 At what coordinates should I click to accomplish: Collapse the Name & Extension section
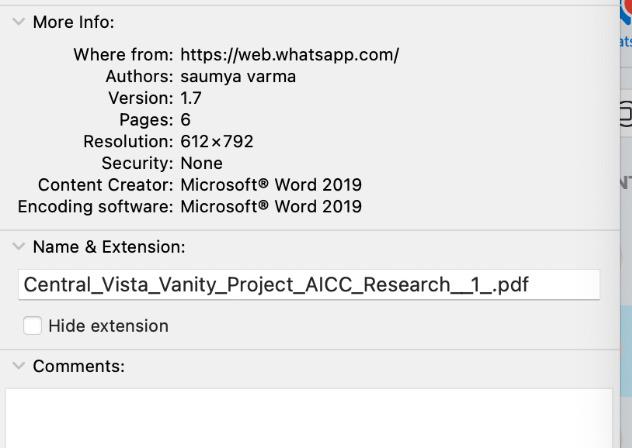[x=18, y=247]
